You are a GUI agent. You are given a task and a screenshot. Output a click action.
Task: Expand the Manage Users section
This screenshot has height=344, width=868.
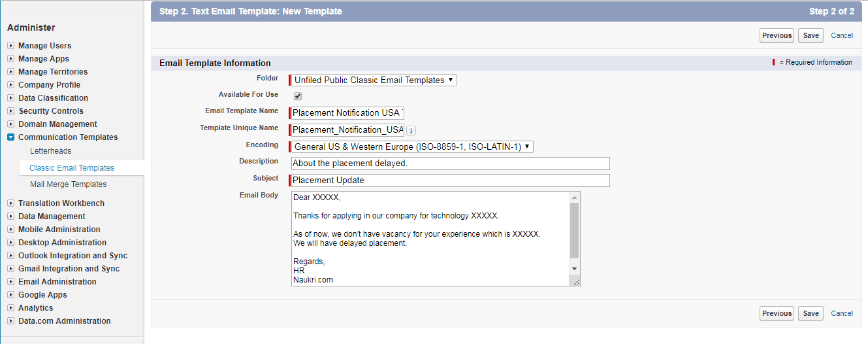pos(11,46)
